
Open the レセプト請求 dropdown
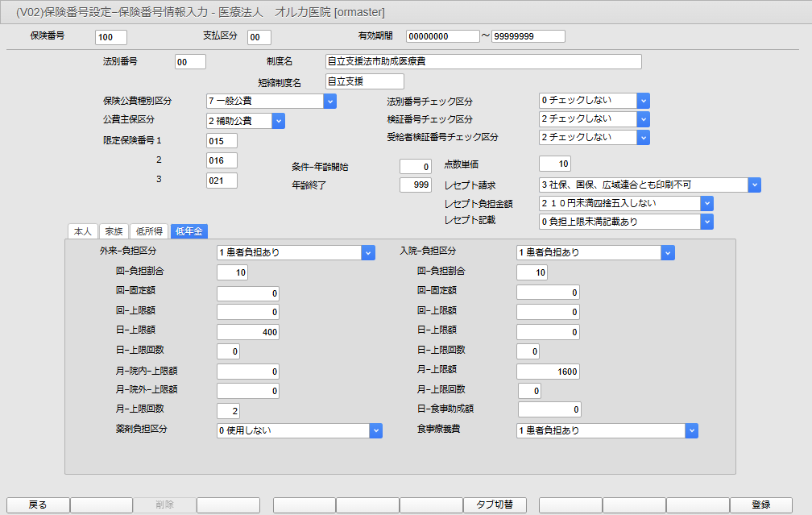754,185
